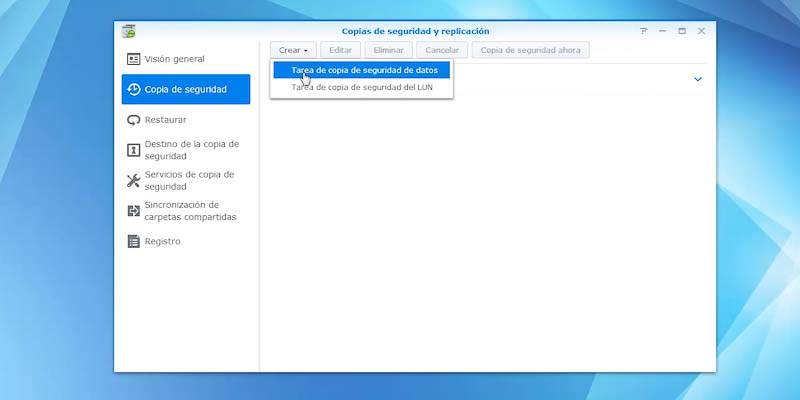The image size is (800, 400).
Task: Open the Registro section label
Action: click(x=162, y=241)
